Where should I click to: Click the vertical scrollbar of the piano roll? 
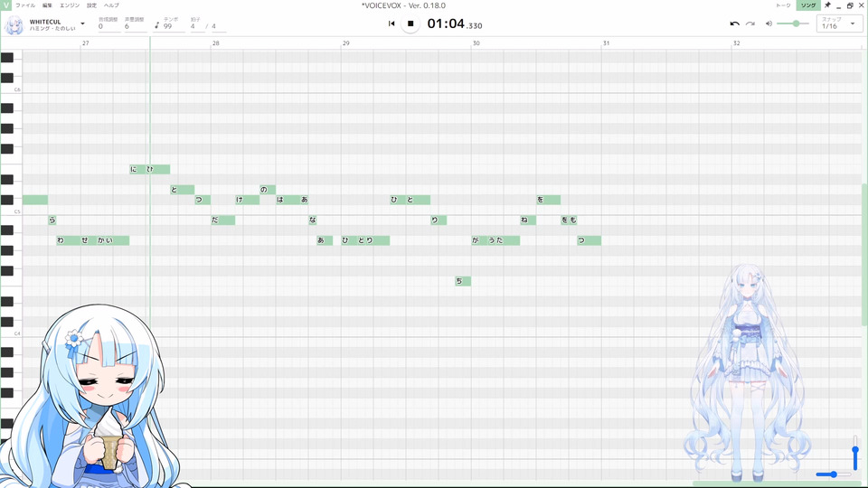tap(864, 255)
